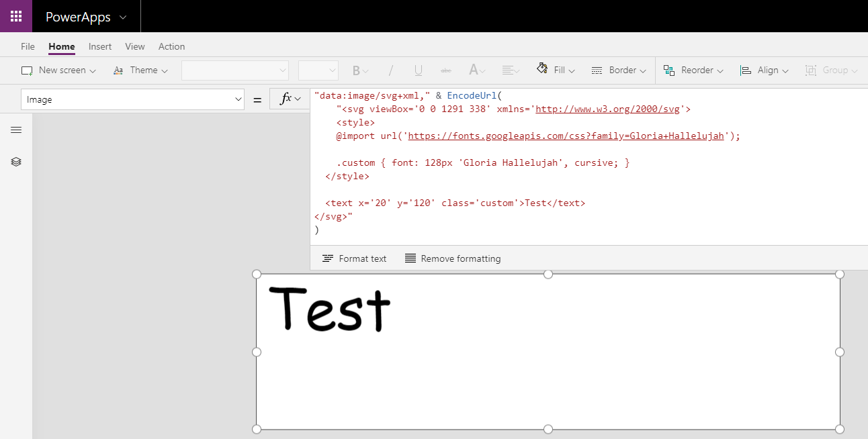Expand the Border options dropdown

click(x=618, y=70)
